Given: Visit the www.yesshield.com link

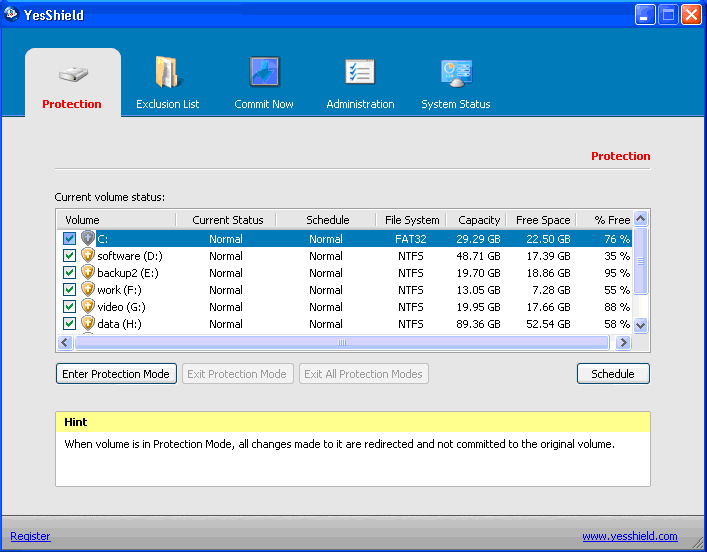Looking at the screenshot, I should pos(630,536).
